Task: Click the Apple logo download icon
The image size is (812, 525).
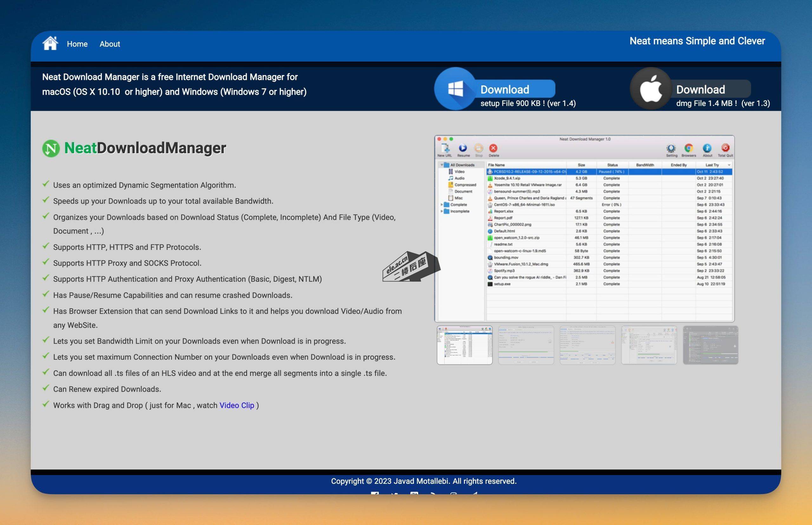Action: click(x=651, y=89)
